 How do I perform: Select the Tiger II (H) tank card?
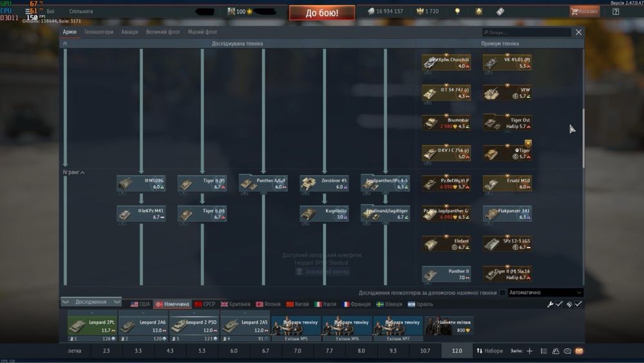(x=202, y=214)
